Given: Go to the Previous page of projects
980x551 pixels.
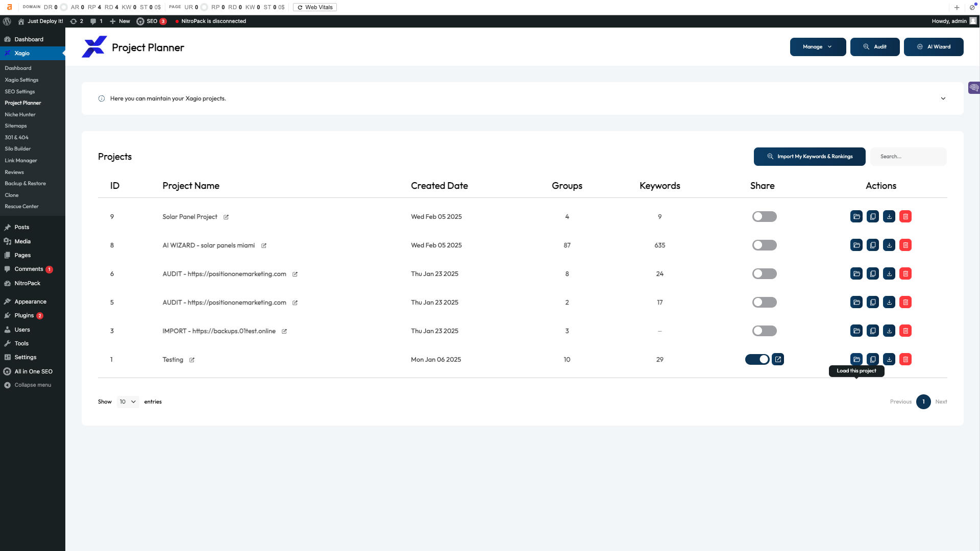Looking at the screenshot, I should click(x=901, y=402).
